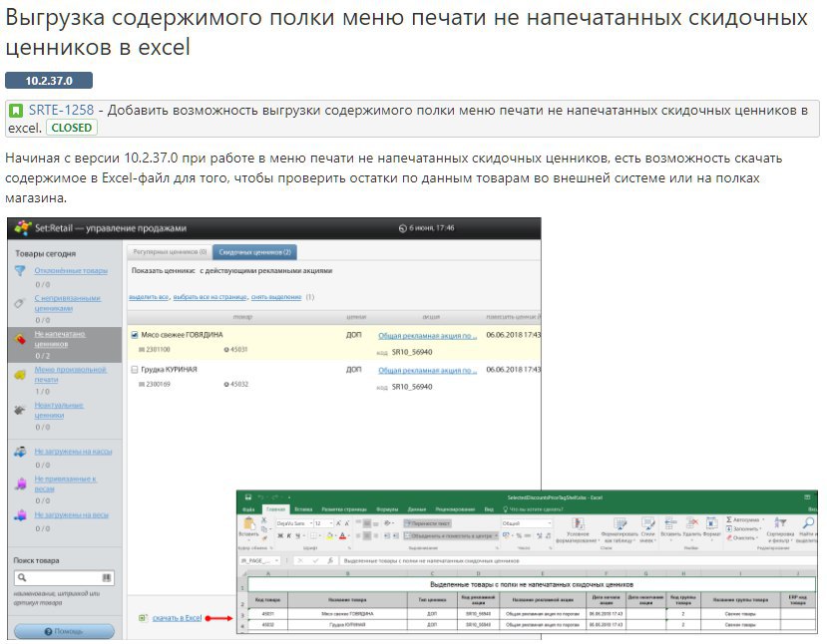827x644 pixels.
Task: Click the barcode icon in the product search field
Action: pyautogui.click(x=107, y=577)
